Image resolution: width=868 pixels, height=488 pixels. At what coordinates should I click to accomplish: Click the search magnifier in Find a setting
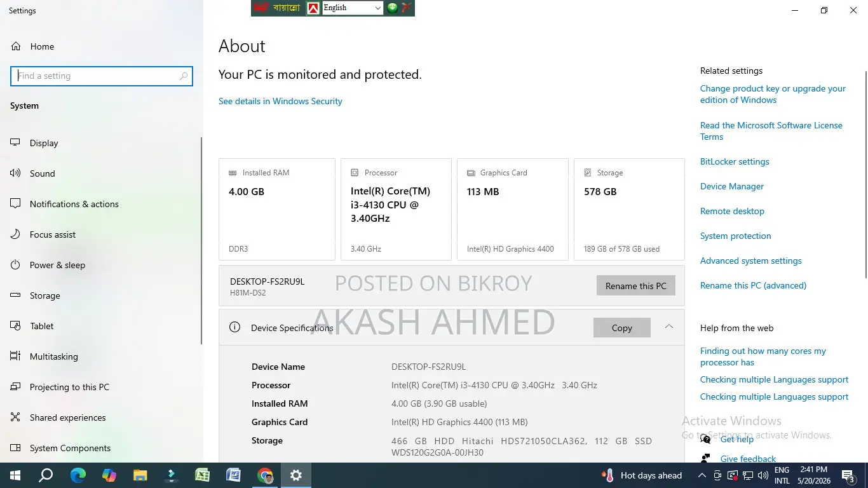coord(184,76)
